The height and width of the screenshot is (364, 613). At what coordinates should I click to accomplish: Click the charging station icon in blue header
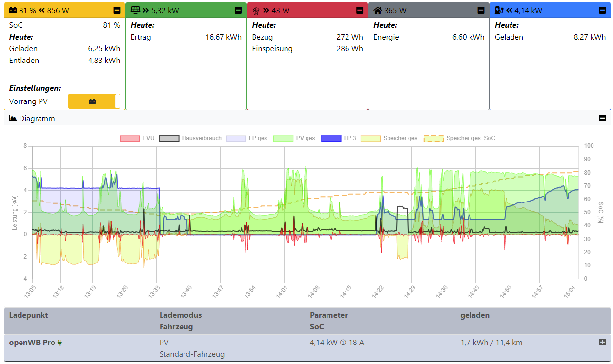499,10
